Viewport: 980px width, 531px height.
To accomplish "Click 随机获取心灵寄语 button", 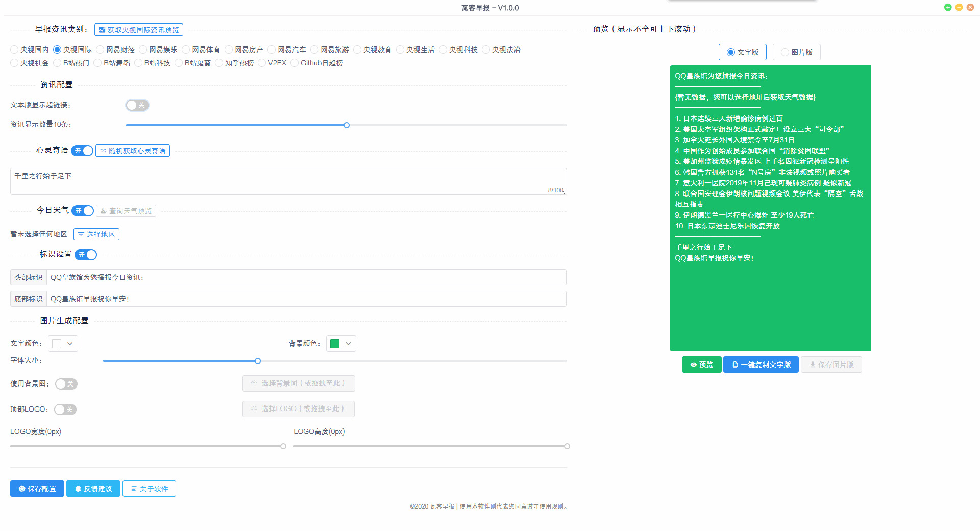I will tap(133, 151).
